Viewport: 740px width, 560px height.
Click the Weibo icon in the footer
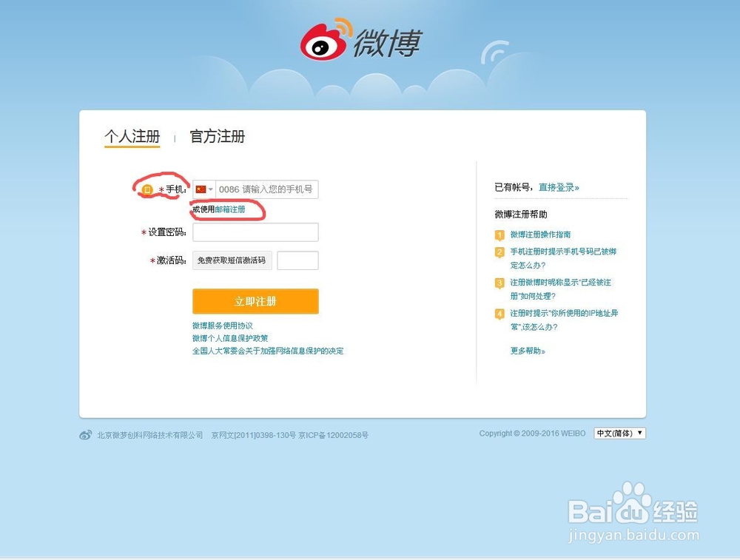[86, 435]
